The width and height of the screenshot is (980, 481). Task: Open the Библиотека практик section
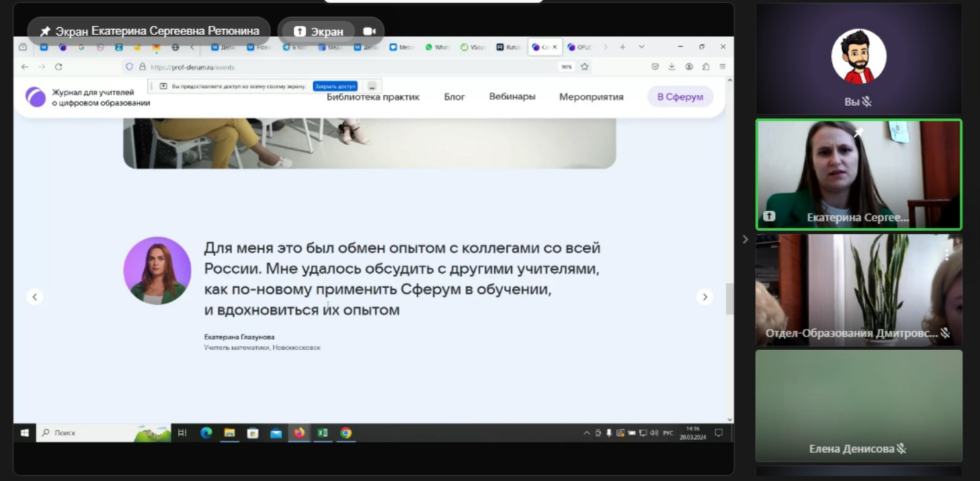tap(373, 97)
